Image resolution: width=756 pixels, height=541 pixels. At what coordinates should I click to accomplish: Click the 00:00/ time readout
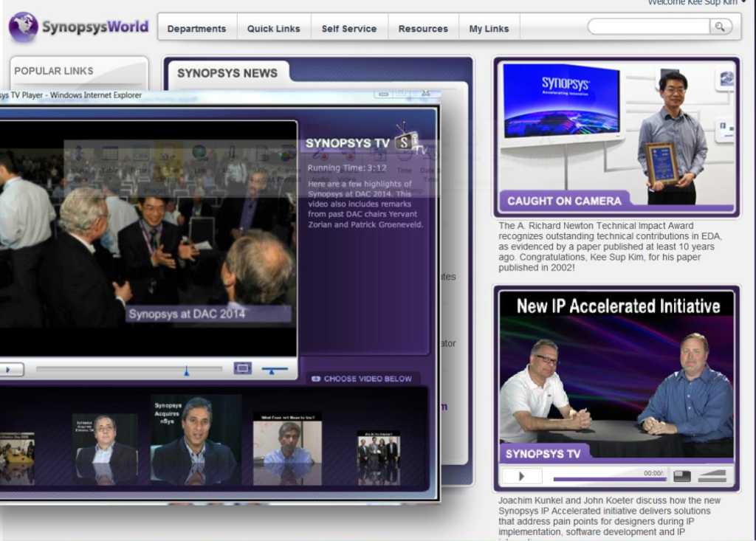pos(654,473)
